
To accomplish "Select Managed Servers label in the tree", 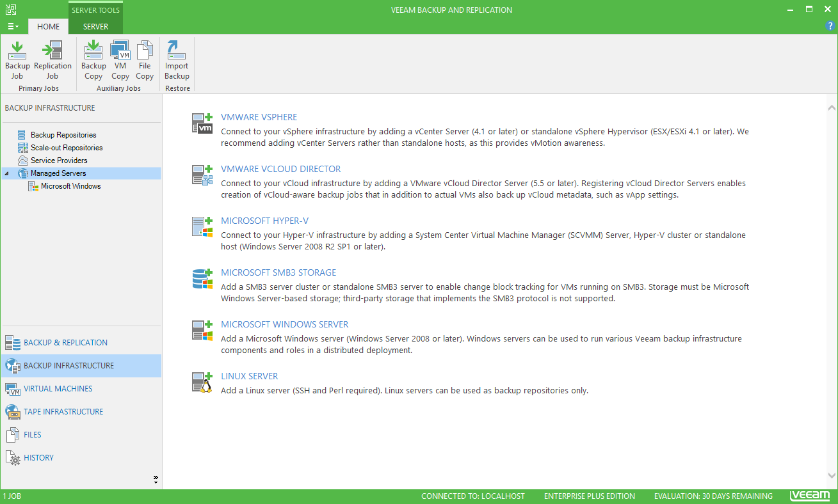I will click(58, 173).
